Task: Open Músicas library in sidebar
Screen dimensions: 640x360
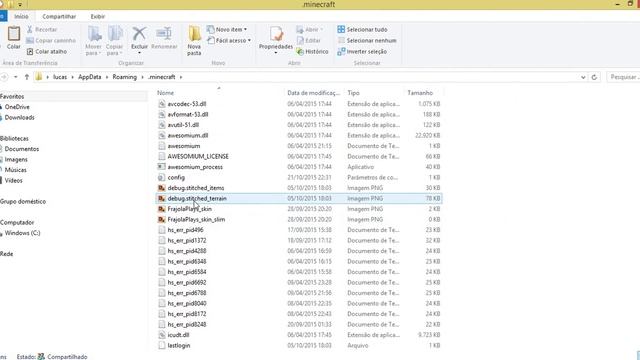Action: [x=16, y=170]
